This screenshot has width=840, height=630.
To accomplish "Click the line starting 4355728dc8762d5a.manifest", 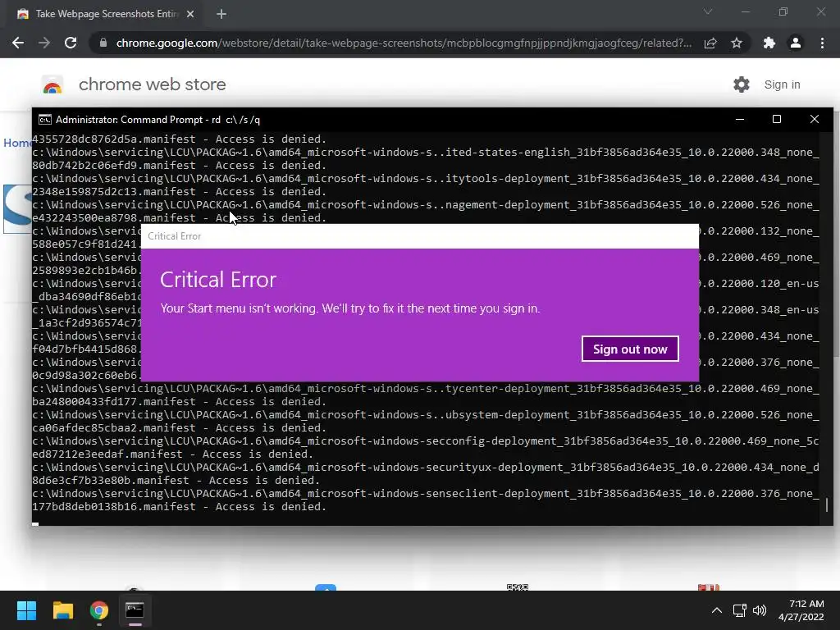I will coord(180,139).
